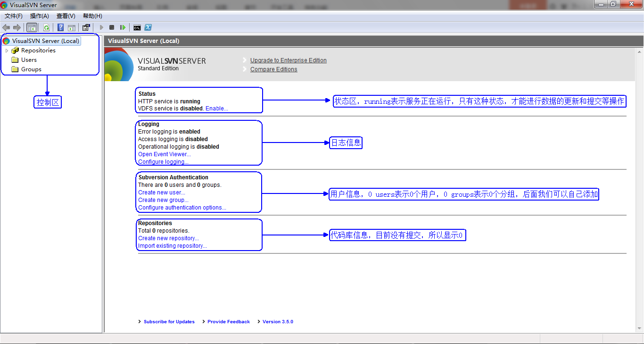Click Import existing repository... link
644x344 pixels.
(x=173, y=246)
